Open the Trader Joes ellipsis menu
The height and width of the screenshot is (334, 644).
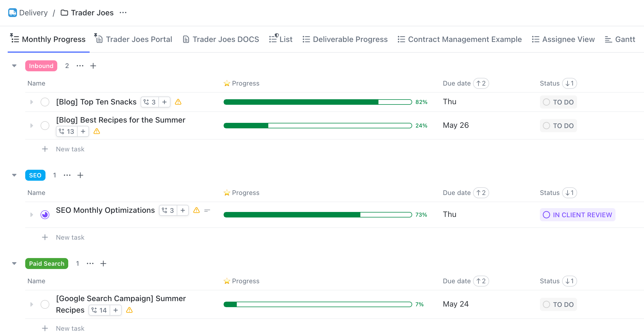[x=123, y=12]
